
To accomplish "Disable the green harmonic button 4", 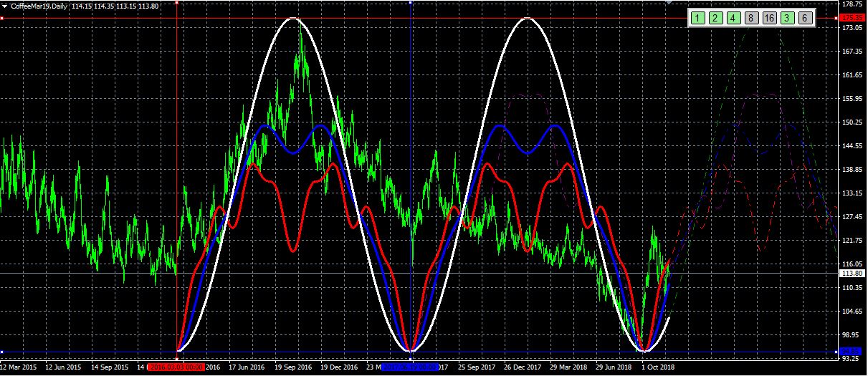I will pyautogui.click(x=733, y=18).
